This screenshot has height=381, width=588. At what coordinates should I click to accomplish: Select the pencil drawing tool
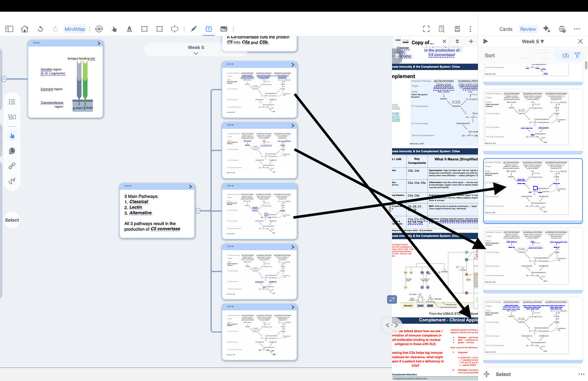(x=194, y=29)
